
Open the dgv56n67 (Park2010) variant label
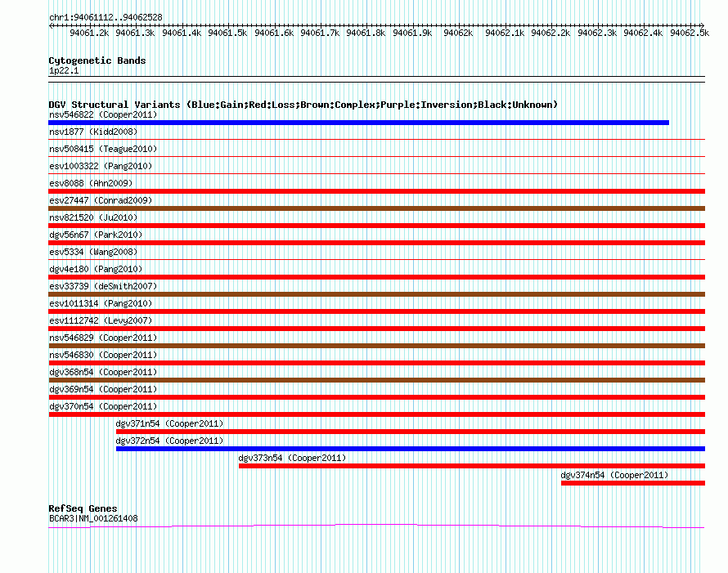coord(96,235)
